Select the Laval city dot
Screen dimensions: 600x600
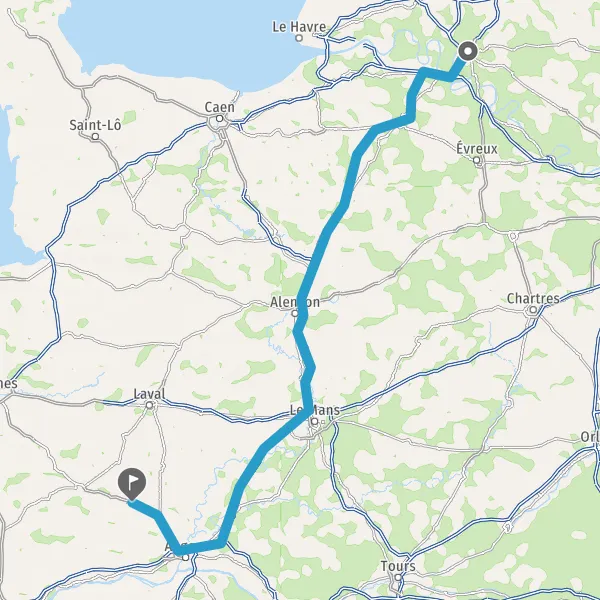coord(150,405)
